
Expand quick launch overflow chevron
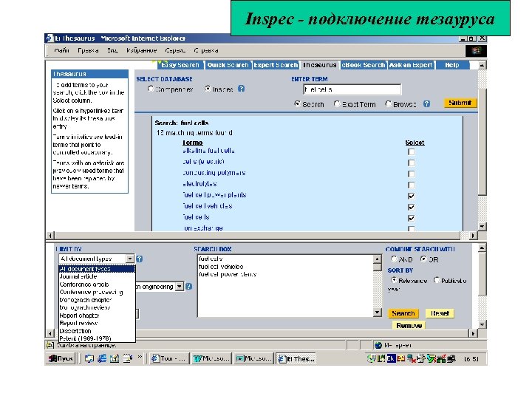click(140, 358)
